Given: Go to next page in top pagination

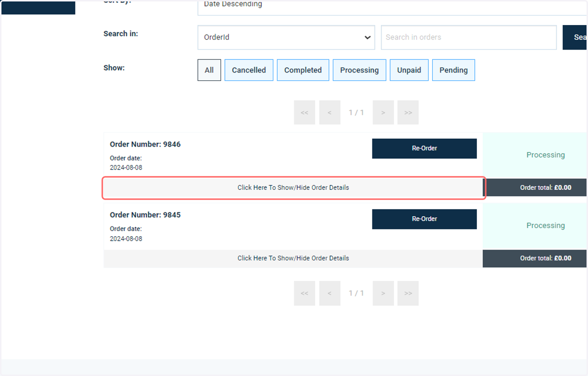Looking at the screenshot, I should [x=383, y=113].
